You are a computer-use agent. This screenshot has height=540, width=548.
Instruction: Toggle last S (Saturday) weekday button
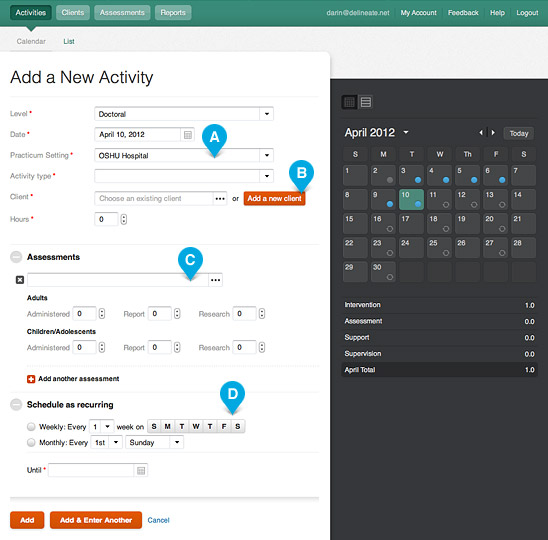pos(238,426)
